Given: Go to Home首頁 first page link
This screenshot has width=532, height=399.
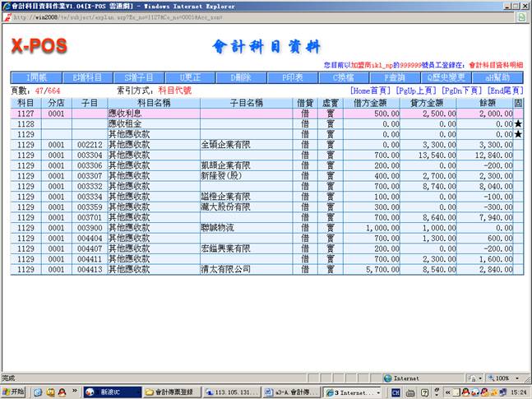Looking at the screenshot, I should [371, 90].
